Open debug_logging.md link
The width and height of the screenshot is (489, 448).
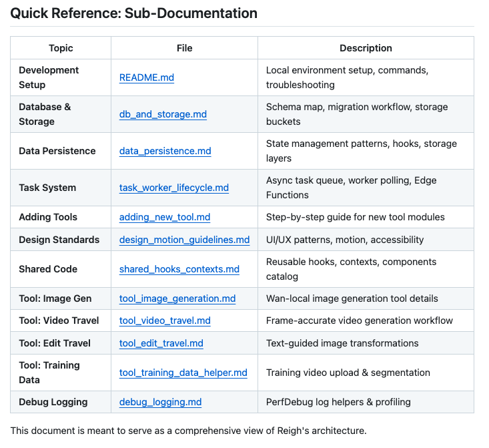160,402
